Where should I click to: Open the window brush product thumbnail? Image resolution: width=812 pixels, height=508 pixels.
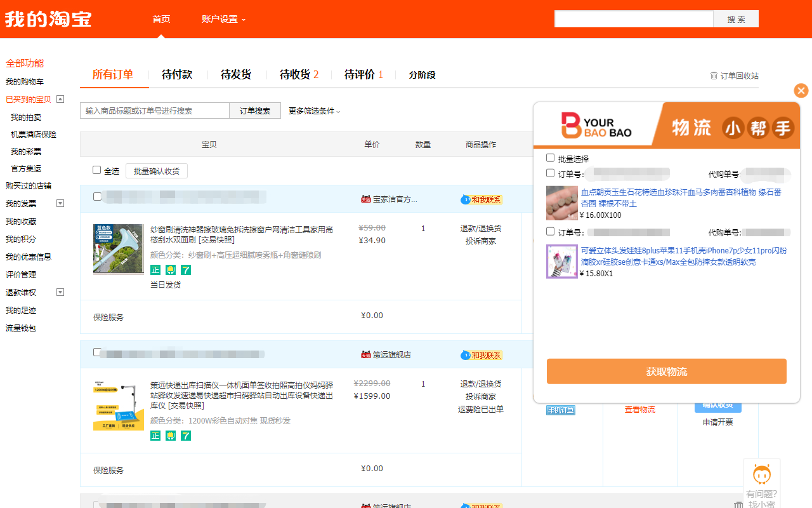tap(119, 249)
